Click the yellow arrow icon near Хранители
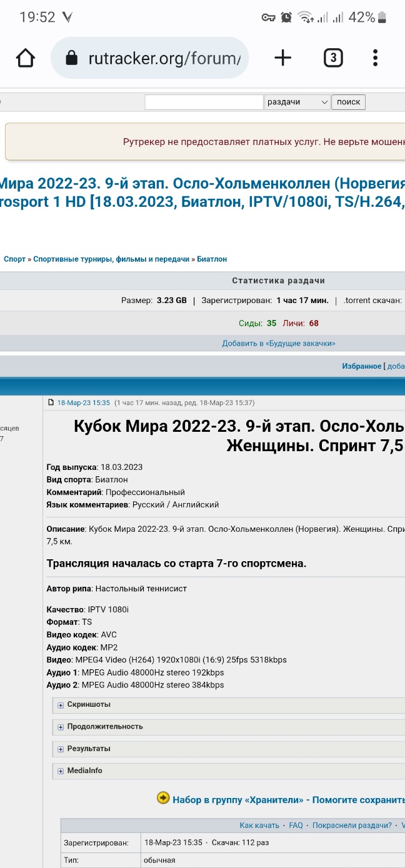The width and height of the screenshot is (405, 868). (x=162, y=797)
